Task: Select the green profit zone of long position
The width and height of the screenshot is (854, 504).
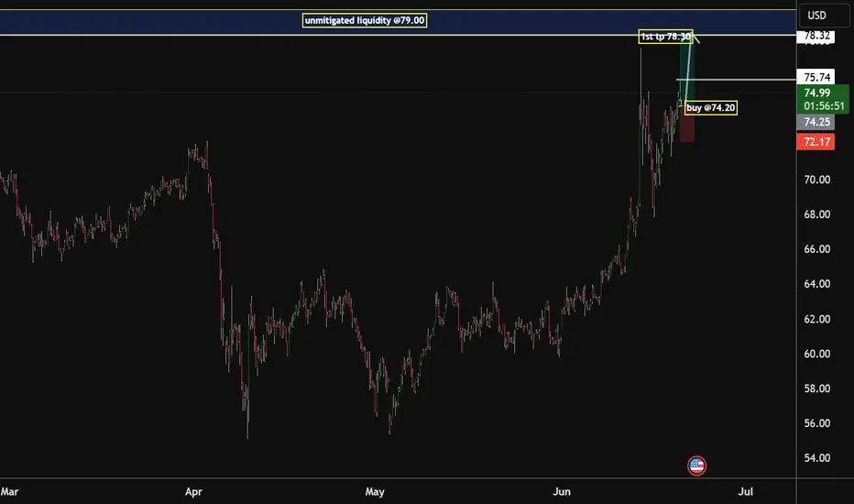Action: [685, 71]
